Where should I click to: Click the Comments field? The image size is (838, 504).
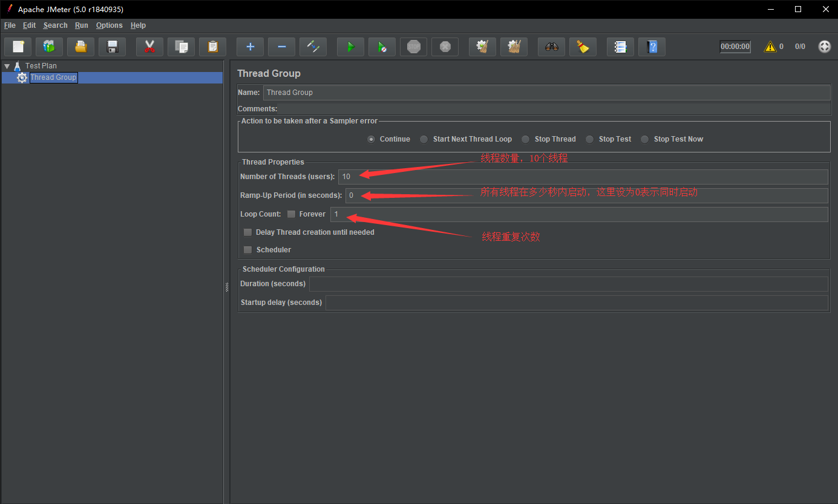pyautogui.click(x=554, y=109)
